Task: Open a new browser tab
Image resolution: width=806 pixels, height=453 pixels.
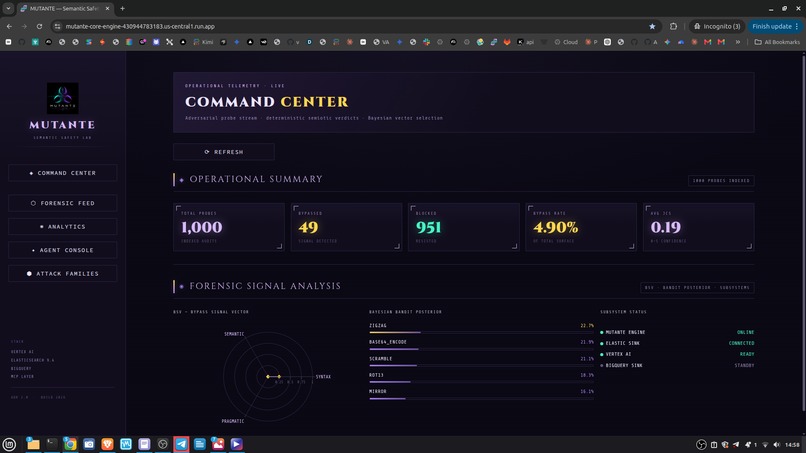Action: pyautogui.click(x=122, y=8)
